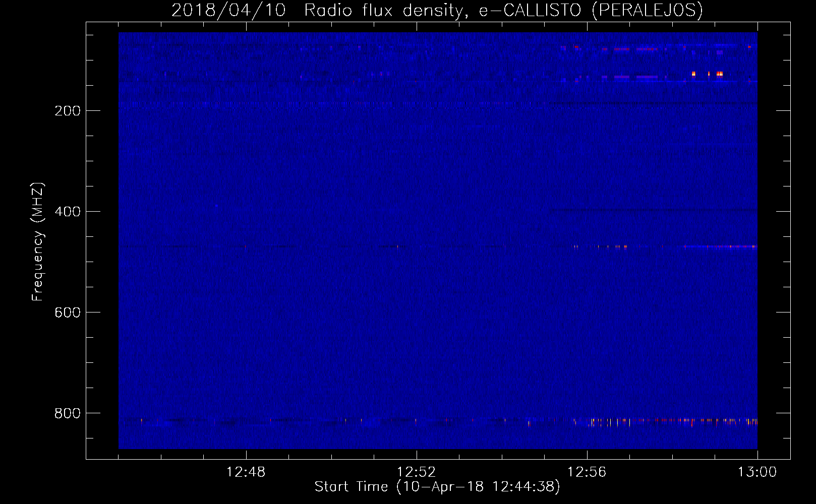
Task: Click the 12:52 time tick label
Action: click(x=416, y=472)
